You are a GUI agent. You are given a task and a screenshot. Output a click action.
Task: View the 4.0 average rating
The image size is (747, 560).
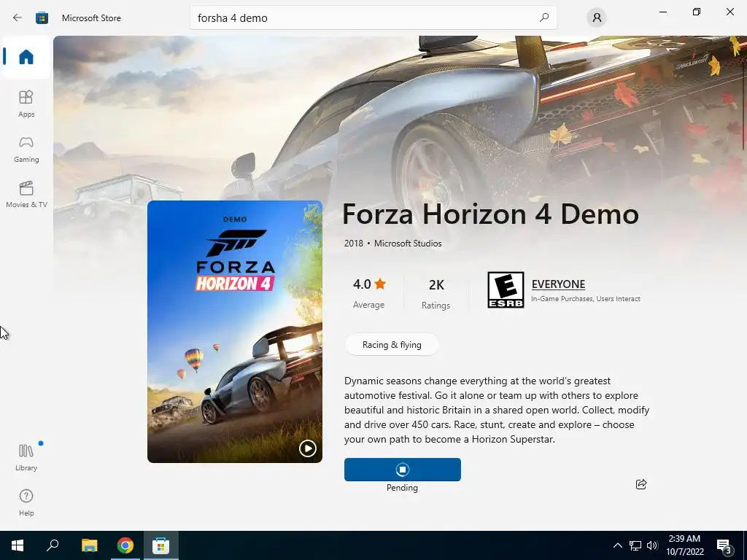coord(369,292)
